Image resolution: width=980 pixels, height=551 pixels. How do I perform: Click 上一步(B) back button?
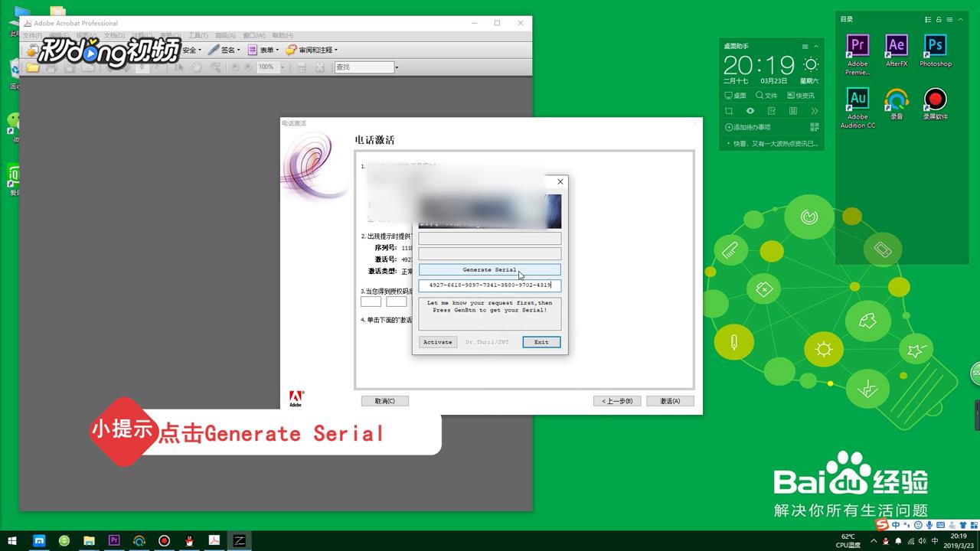(617, 401)
